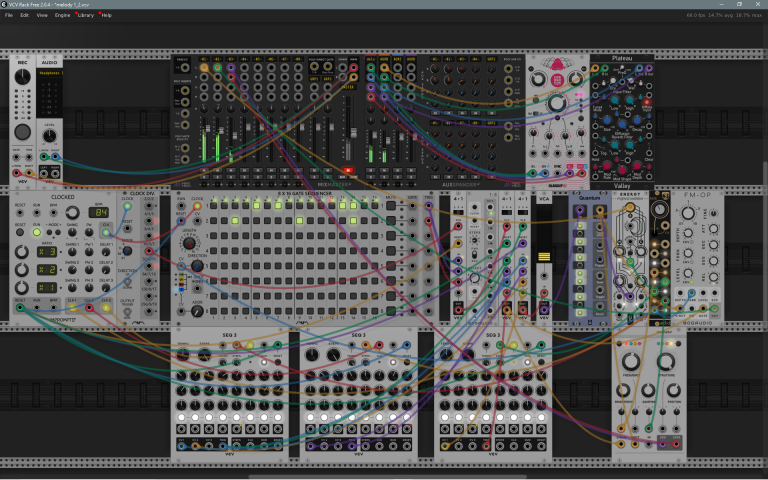768x480 pixels.
Task: Click the DAMPING knob on the resonator module
Action: point(648,390)
